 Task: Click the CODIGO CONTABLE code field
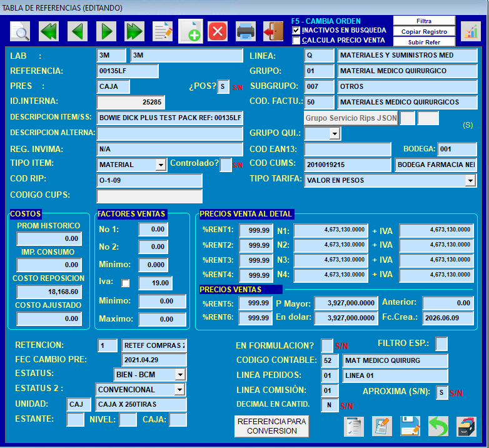(x=330, y=360)
